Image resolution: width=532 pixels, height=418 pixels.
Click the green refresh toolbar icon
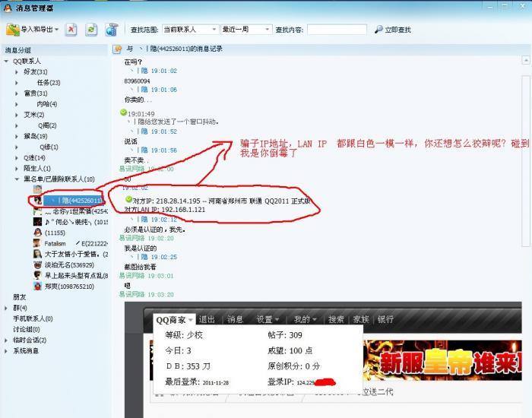pyautogui.click(x=91, y=30)
